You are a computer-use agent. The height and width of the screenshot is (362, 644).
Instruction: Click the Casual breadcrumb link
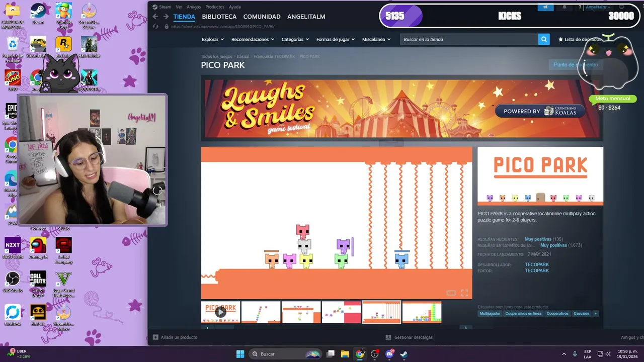pos(243,57)
